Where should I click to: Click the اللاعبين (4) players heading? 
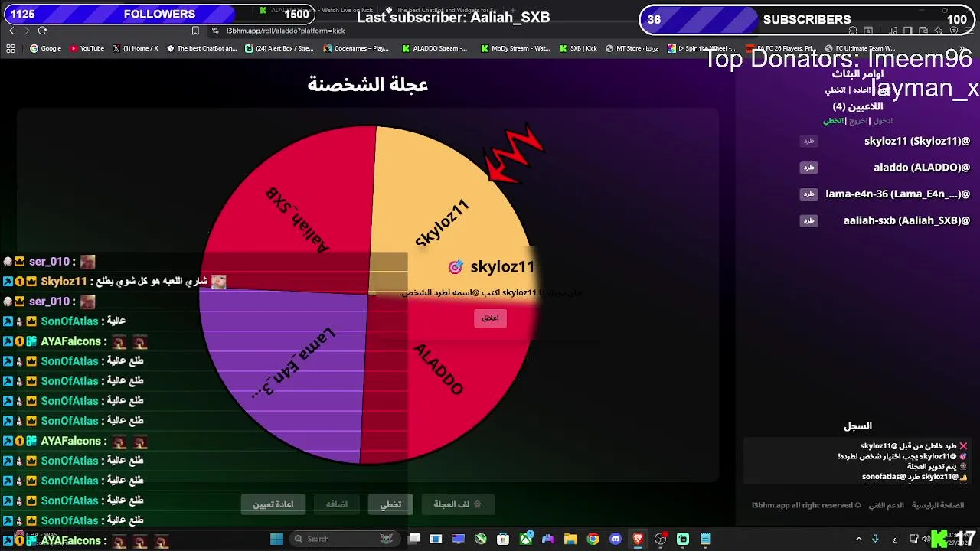pos(857,106)
